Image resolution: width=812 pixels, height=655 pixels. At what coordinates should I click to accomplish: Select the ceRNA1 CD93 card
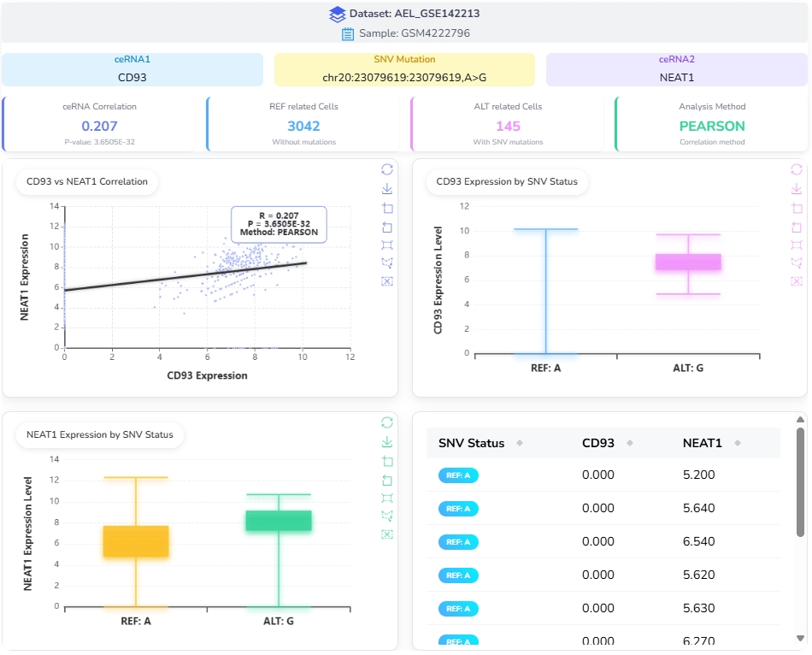[x=132, y=69]
